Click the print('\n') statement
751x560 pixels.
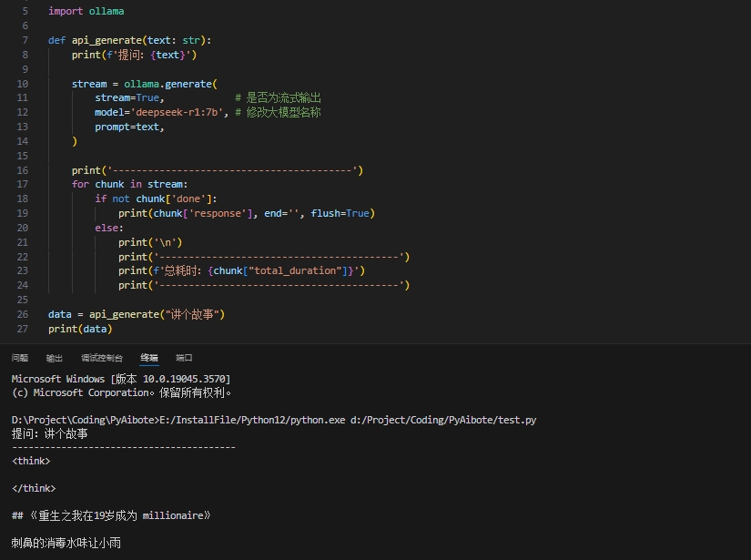pyautogui.click(x=150, y=242)
